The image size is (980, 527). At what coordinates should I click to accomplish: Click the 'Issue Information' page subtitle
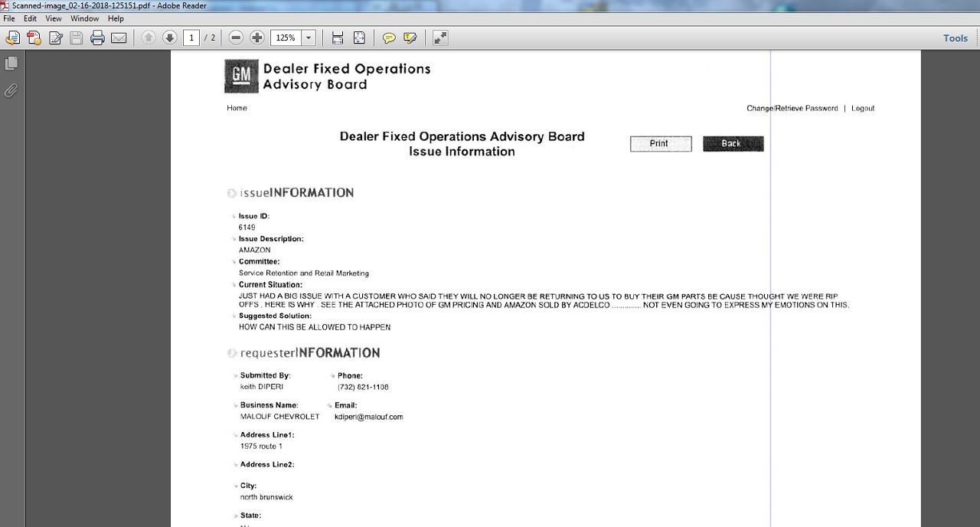462,152
